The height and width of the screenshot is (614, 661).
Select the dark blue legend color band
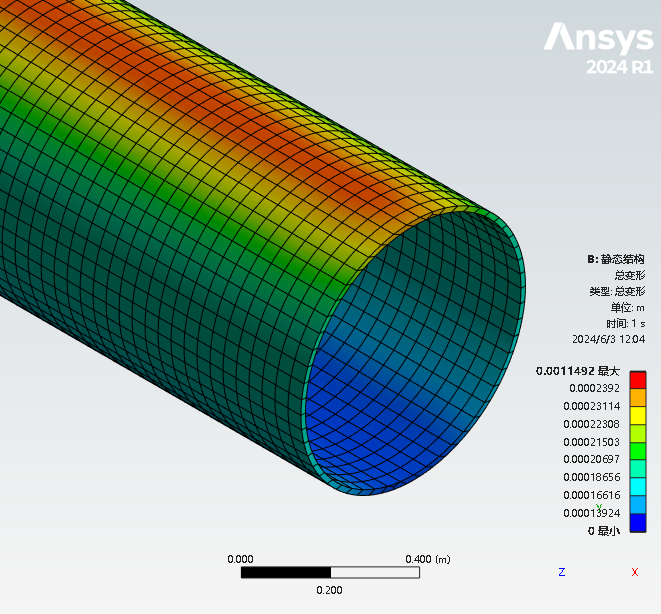coord(637,521)
